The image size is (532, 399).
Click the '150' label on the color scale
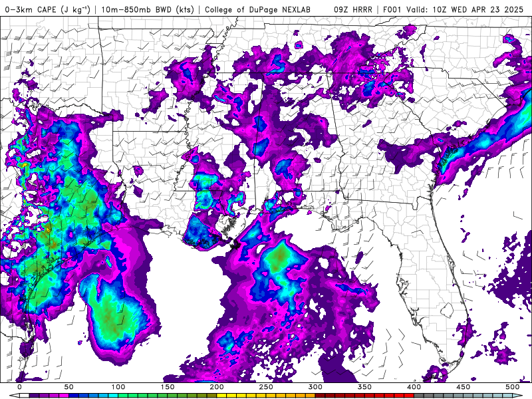tap(168, 387)
